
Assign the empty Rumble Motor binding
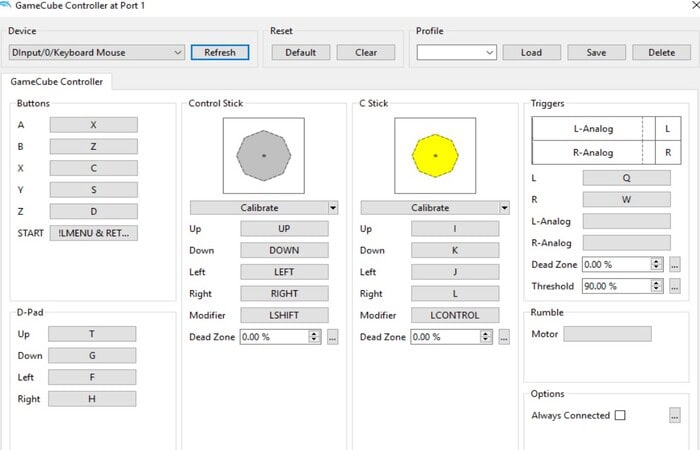608,334
